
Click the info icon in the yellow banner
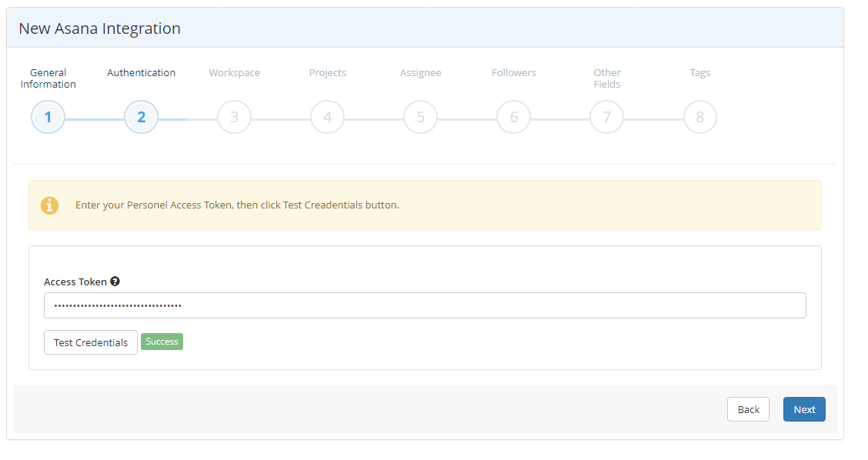coord(50,205)
